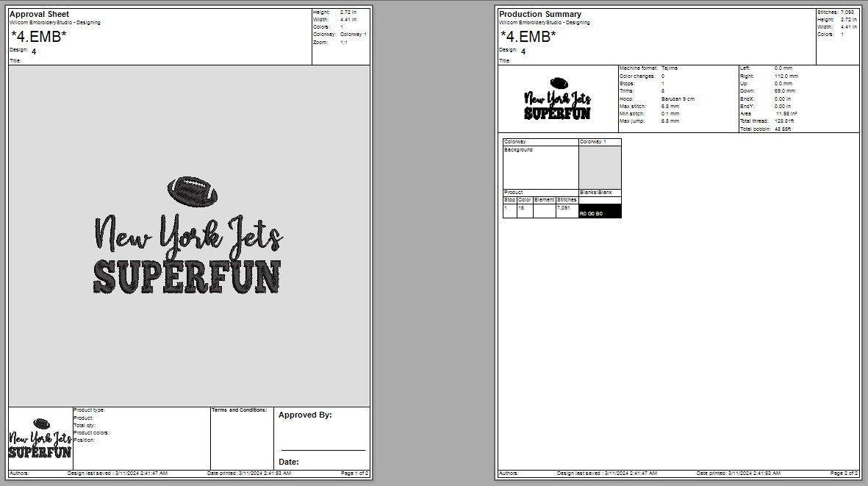Viewport: 868px width, 486px height.
Task: Click the Stitches 7,091 cell in the color table
Action: click(567, 209)
